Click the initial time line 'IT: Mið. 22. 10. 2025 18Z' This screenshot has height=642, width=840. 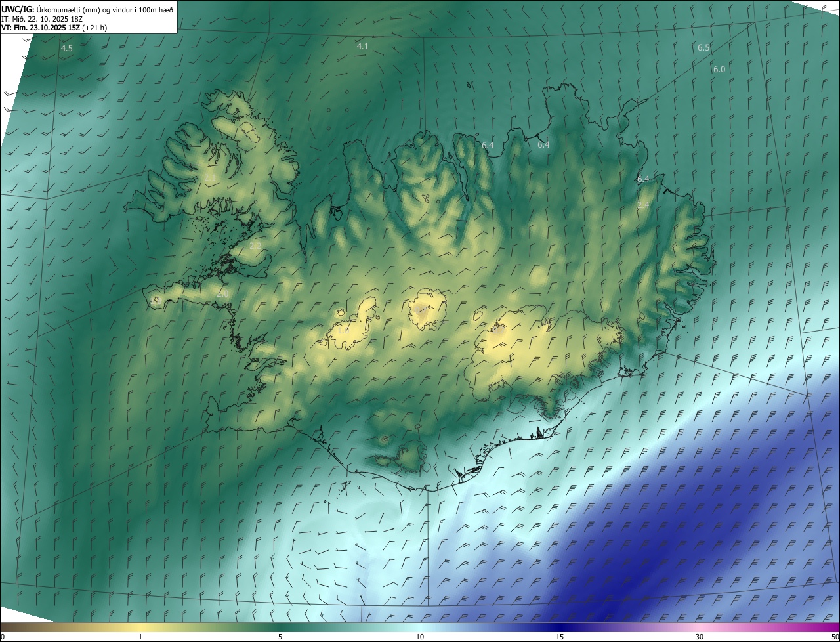pos(42,18)
